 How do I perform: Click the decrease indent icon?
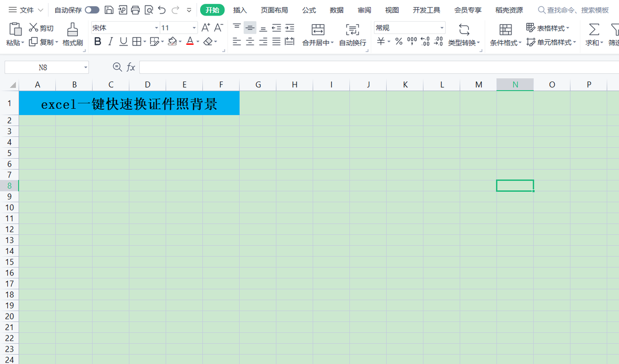point(276,28)
